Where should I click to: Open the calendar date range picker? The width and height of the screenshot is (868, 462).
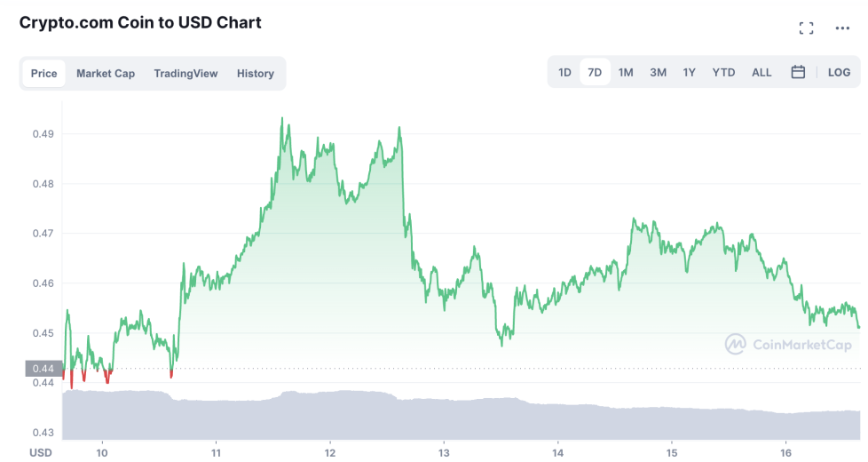(798, 72)
